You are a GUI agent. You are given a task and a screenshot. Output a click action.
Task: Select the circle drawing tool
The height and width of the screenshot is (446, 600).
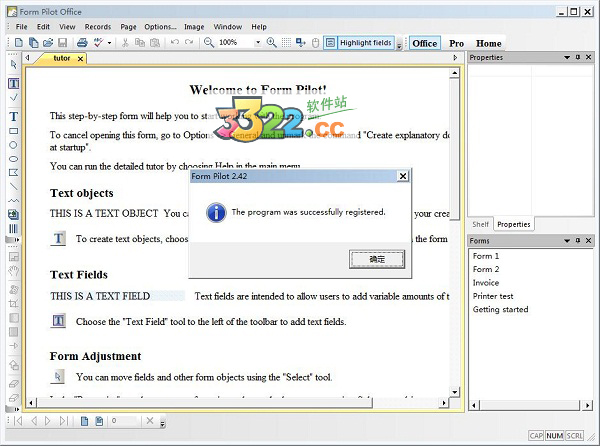13,145
